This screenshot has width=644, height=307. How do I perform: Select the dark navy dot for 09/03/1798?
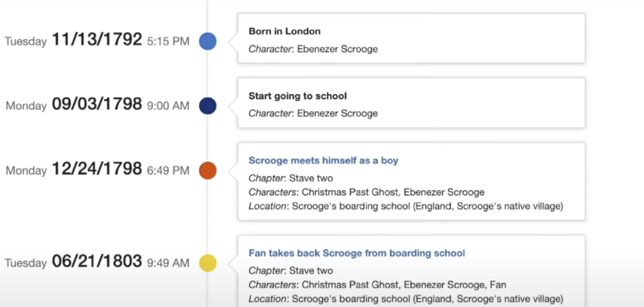[208, 106]
